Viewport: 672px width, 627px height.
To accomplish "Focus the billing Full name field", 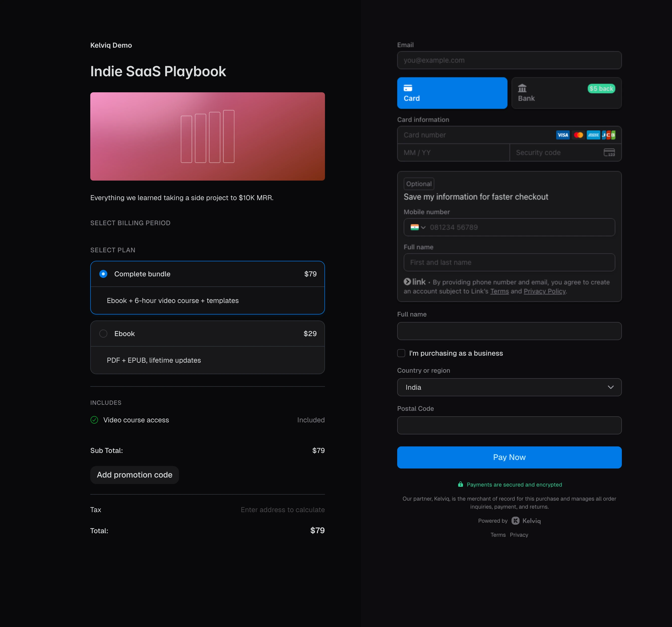I will 509,331.
